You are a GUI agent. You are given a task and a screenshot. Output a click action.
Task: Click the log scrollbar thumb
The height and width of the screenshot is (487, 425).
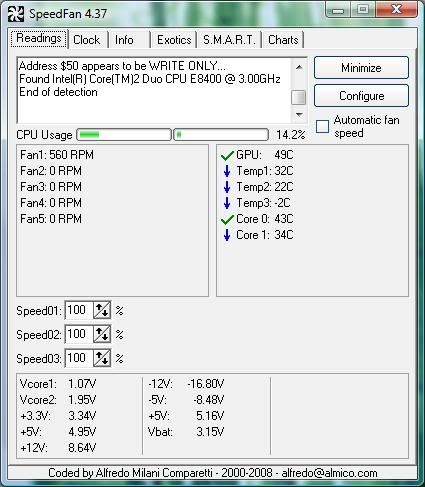click(x=299, y=97)
